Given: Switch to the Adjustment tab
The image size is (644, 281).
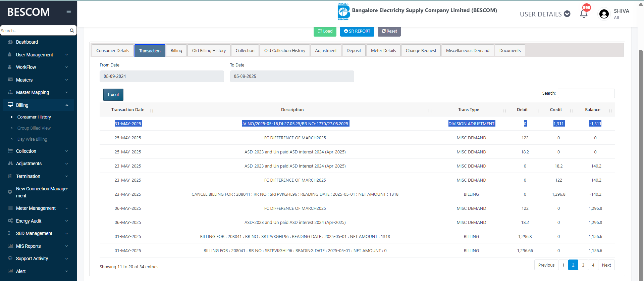Looking at the screenshot, I should [x=326, y=51].
